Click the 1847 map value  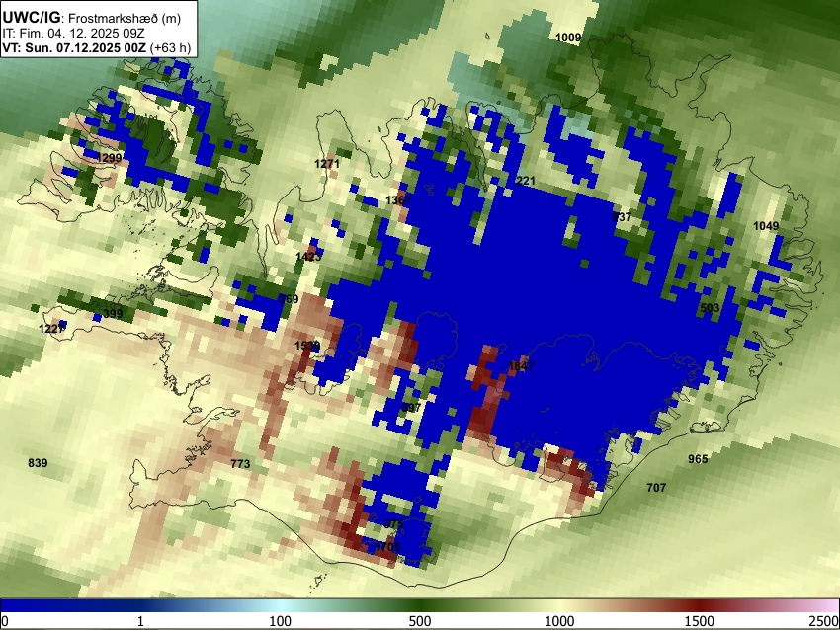pos(521,366)
